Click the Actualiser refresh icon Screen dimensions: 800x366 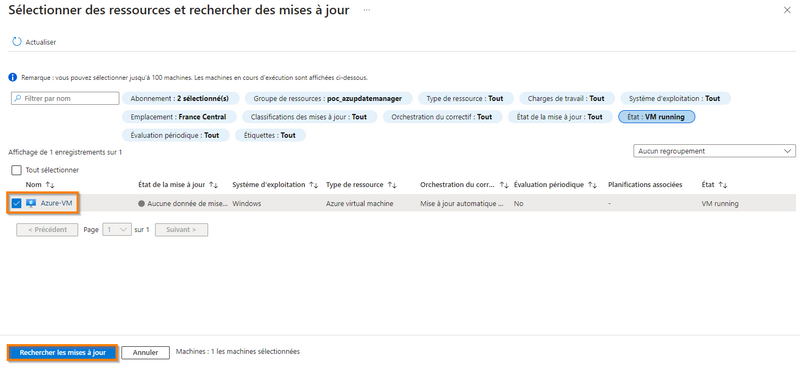pyautogui.click(x=17, y=42)
